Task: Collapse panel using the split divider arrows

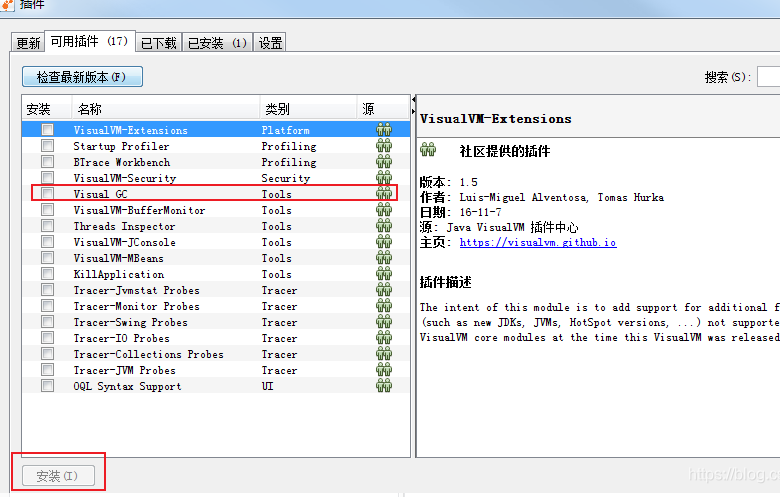Action: tap(413, 105)
